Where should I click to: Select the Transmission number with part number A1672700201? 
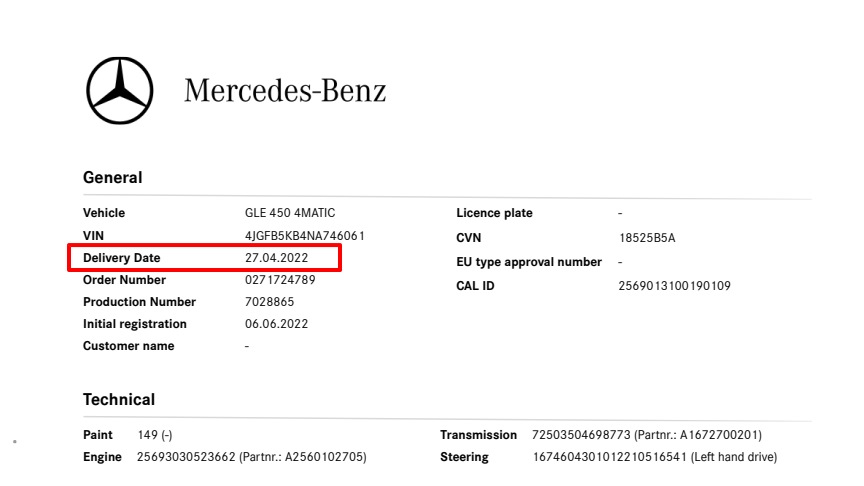pyautogui.click(x=646, y=435)
